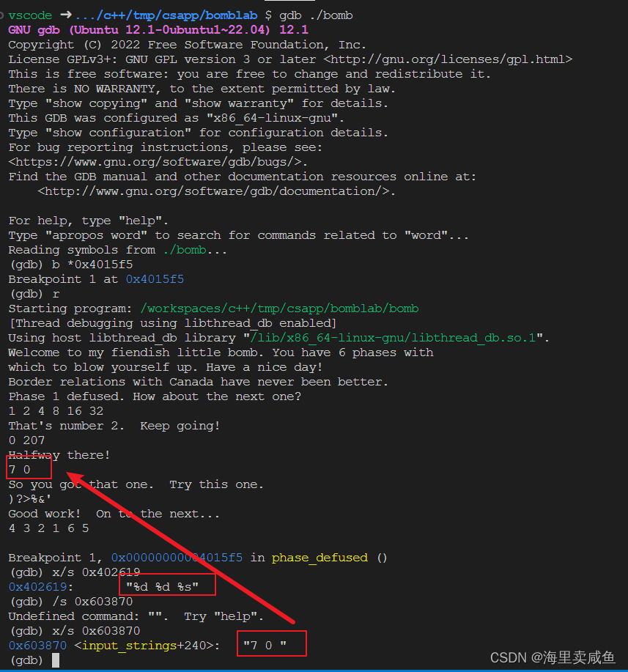Click 'Border relations with Canada have never been better.'

pos(198,382)
